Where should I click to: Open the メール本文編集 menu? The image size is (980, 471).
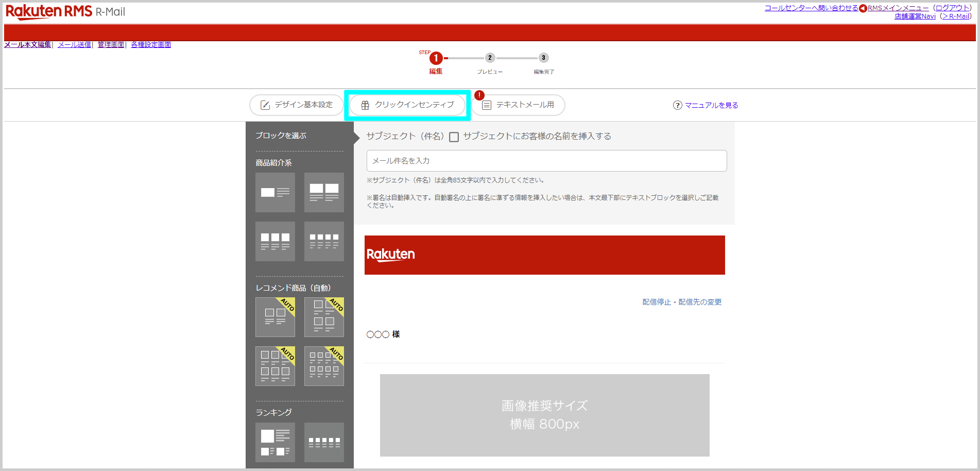point(28,45)
